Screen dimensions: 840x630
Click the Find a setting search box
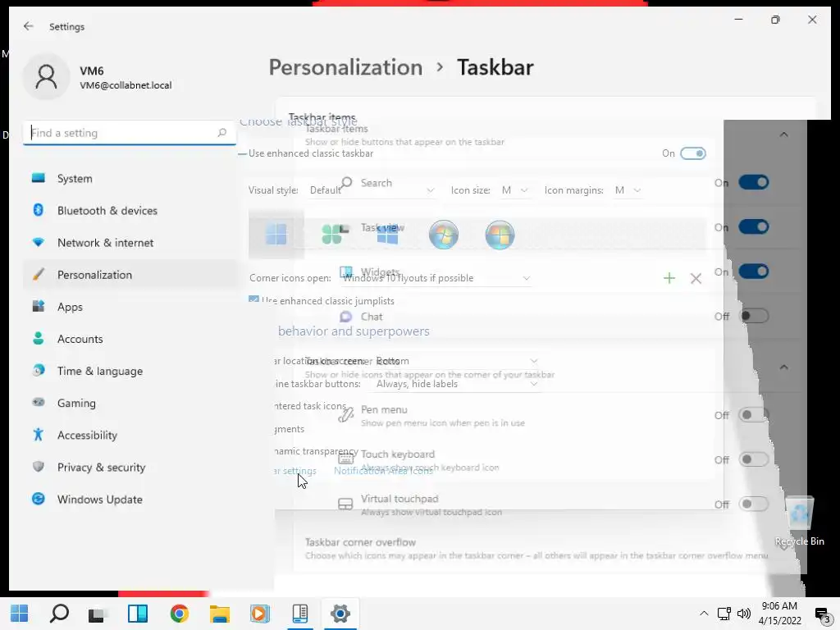point(129,133)
